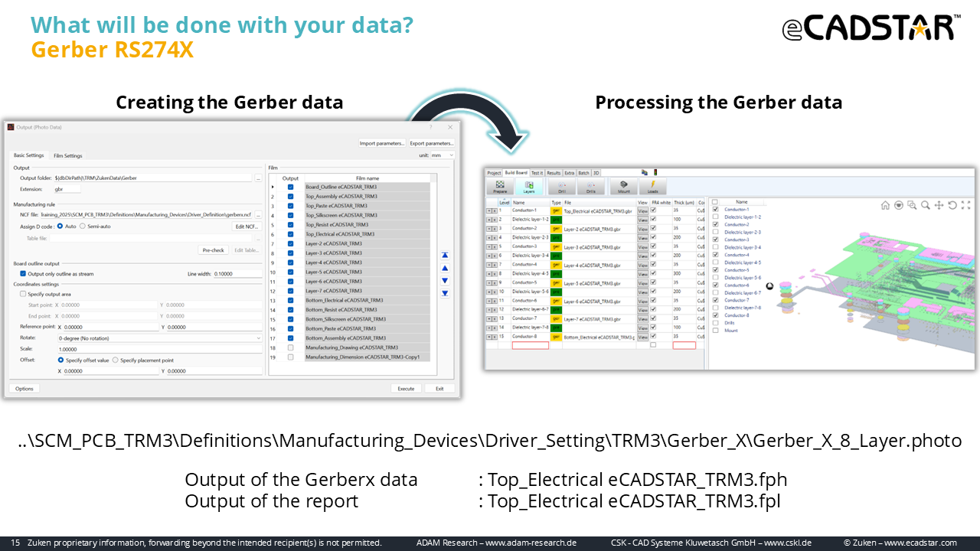The width and height of the screenshot is (980, 551).
Task: Click the pan arrows icon in 3D viewer
Action: (x=939, y=205)
